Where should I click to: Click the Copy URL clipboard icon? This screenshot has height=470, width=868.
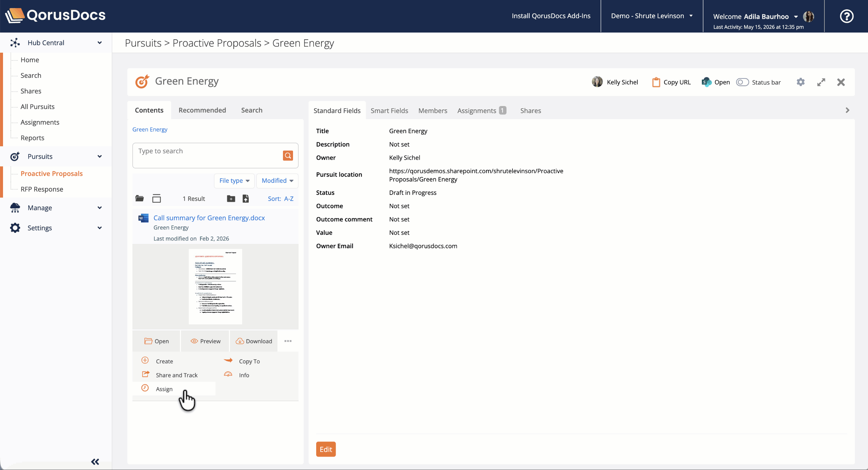coord(656,82)
